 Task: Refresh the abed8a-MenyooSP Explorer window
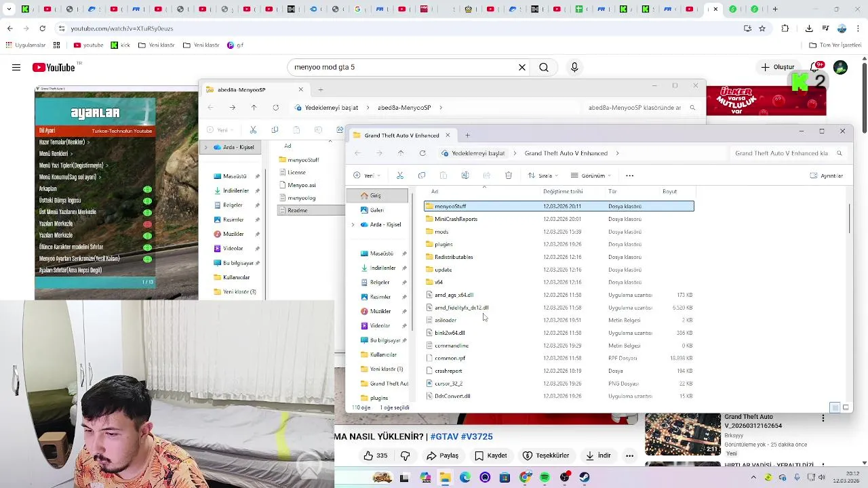(275, 107)
